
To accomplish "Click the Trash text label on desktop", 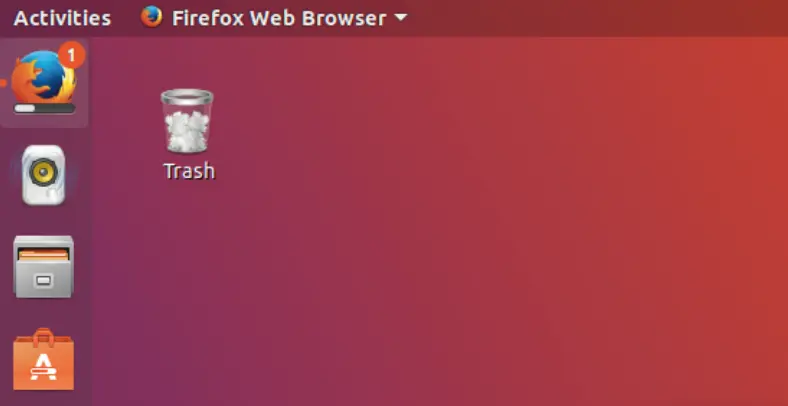I will click(189, 171).
